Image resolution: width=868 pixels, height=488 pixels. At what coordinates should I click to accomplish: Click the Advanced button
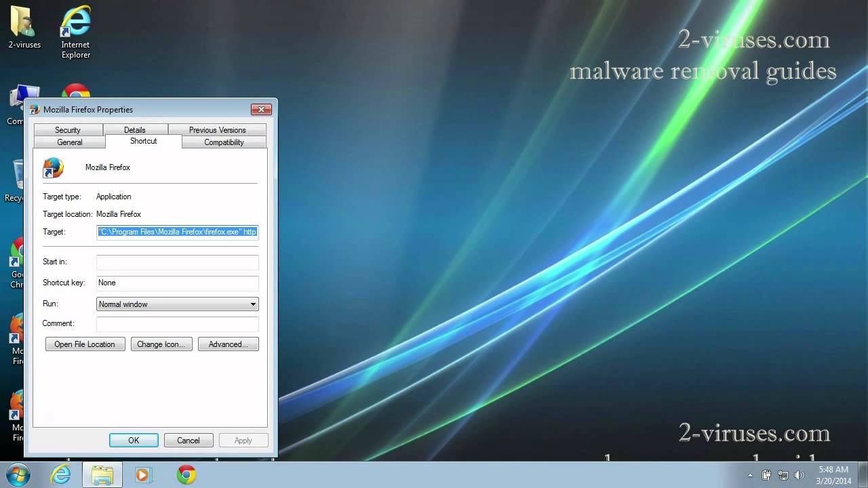(228, 344)
